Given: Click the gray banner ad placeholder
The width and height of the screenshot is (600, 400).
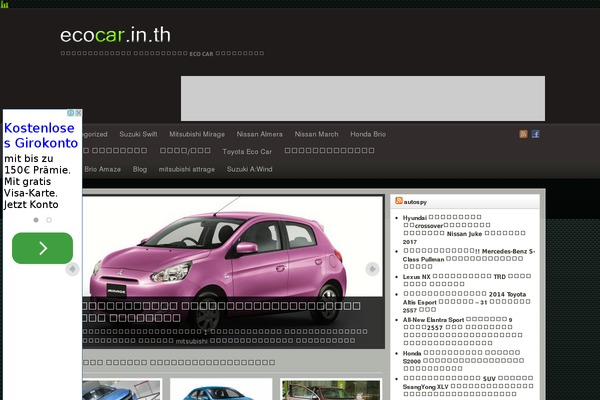Looking at the screenshot, I should (363, 98).
